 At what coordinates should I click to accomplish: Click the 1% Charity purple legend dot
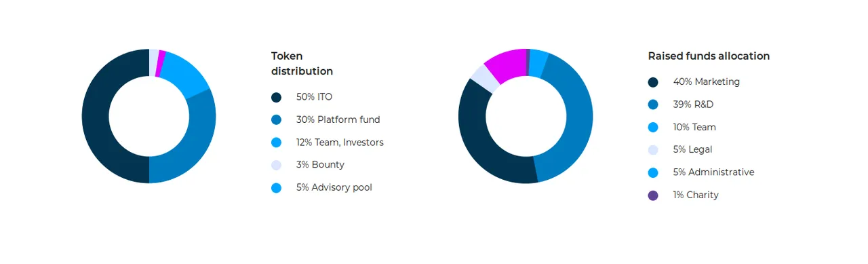653,195
